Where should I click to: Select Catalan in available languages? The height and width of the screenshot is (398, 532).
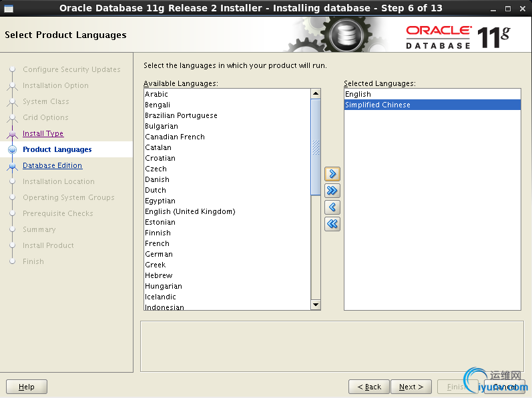point(227,148)
